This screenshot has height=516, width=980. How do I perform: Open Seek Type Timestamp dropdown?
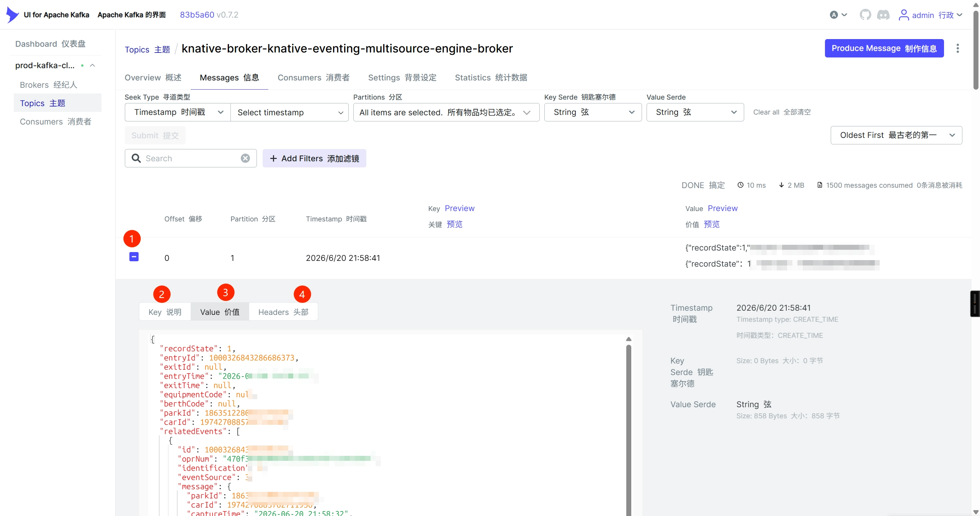tap(178, 112)
